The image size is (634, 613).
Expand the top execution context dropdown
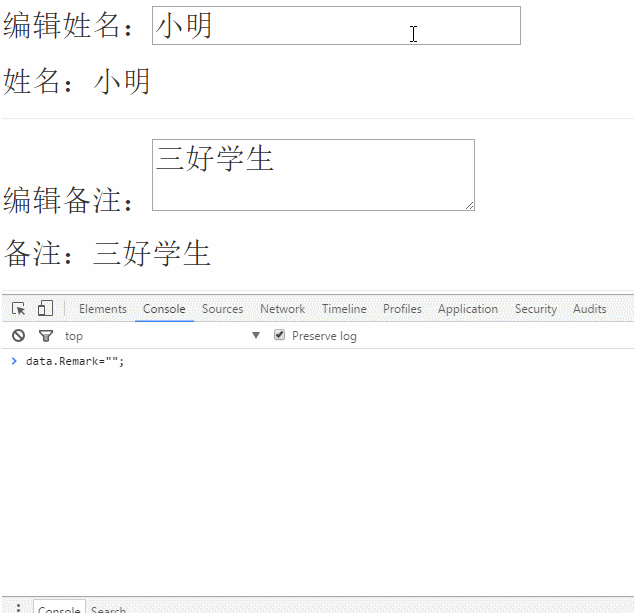162,336
